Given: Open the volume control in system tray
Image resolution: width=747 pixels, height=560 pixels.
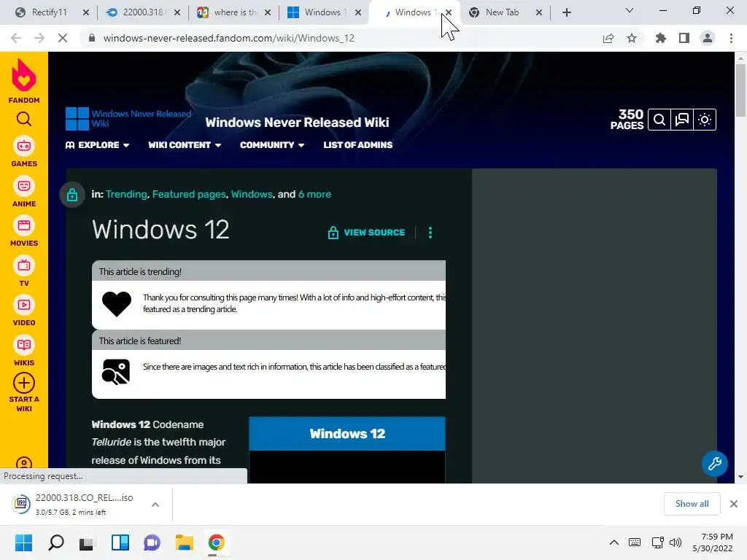Looking at the screenshot, I should tap(676, 542).
